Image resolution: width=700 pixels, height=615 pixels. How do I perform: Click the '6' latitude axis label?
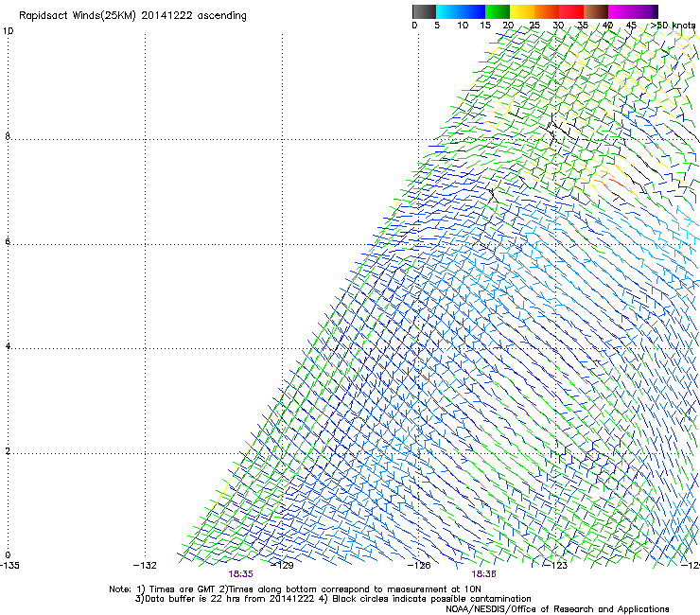click(8, 241)
